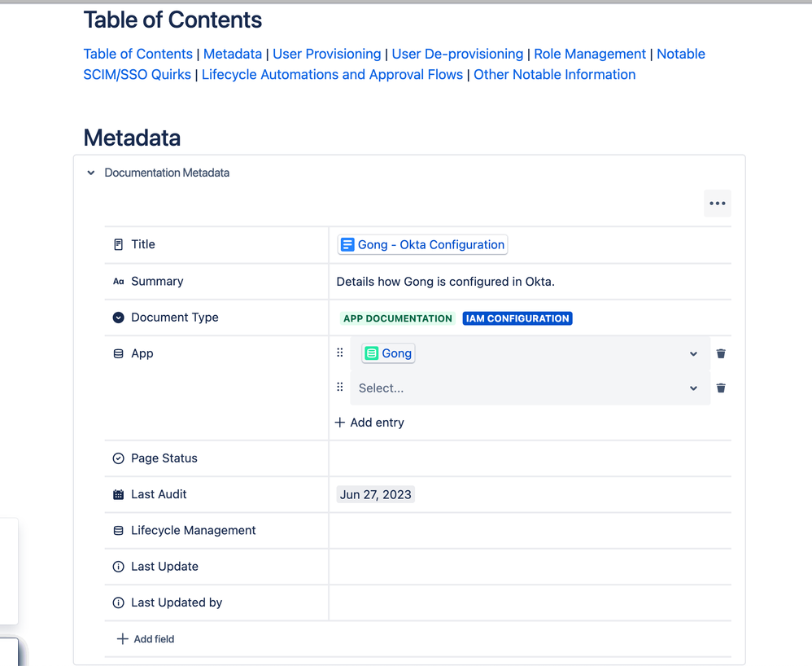Click the Gong page icon in App
The height and width of the screenshot is (666, 812).
click(371, 353)
